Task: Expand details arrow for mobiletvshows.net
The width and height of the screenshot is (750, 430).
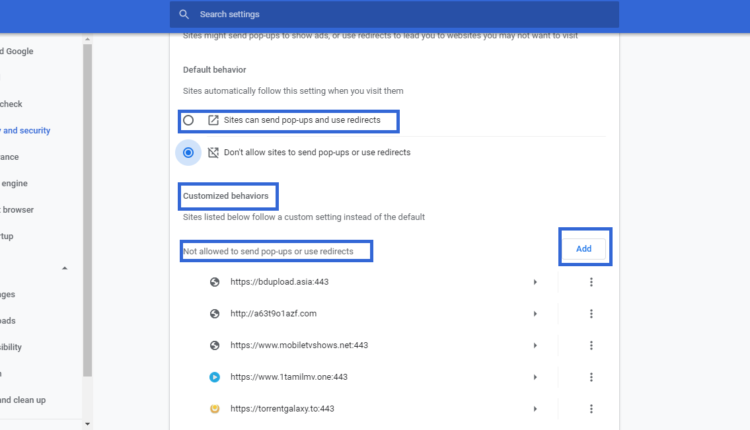Action: point(535,345)
